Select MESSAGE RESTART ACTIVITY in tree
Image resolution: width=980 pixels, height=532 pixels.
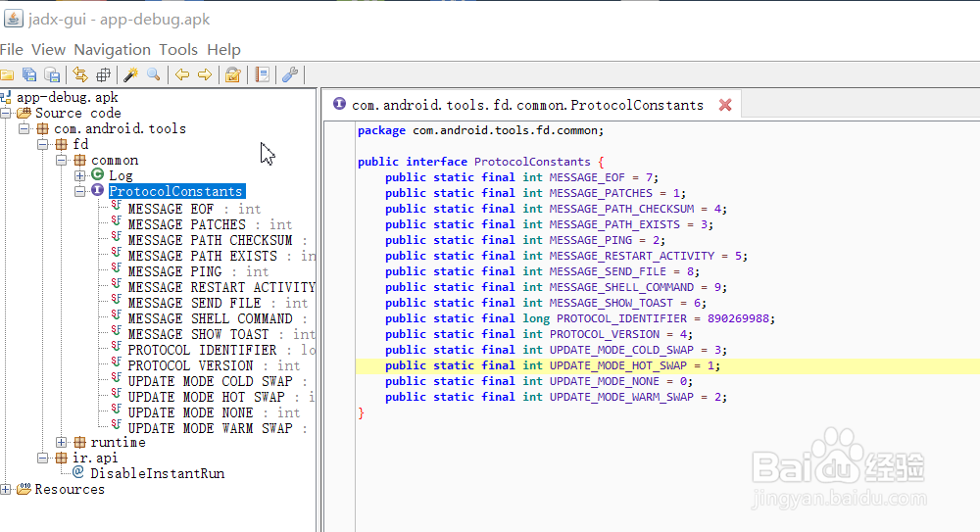221,287
